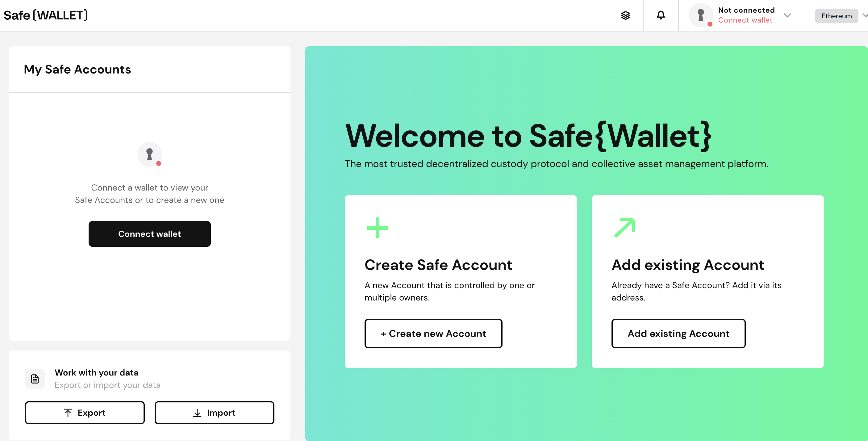This screenshot has height=441, width=868.
Task: Click the Safe{WALLET} logo
Action: point(46,15)
